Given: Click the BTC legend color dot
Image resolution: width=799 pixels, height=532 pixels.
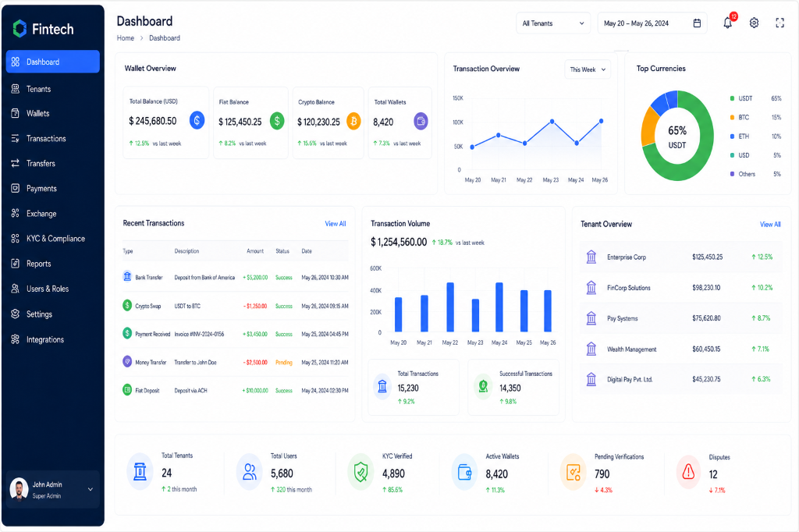Looking at the screenshot, I should click(x=732, y=117).
